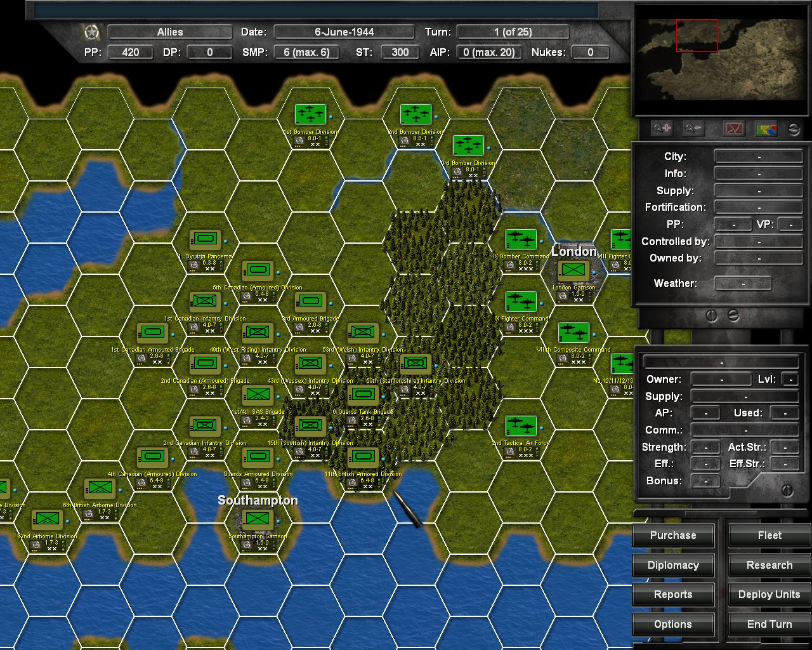The height and width of the screenshot is (650, 812).
Task: Select the London Garrison unit counter
Action: tap(573, 270)
